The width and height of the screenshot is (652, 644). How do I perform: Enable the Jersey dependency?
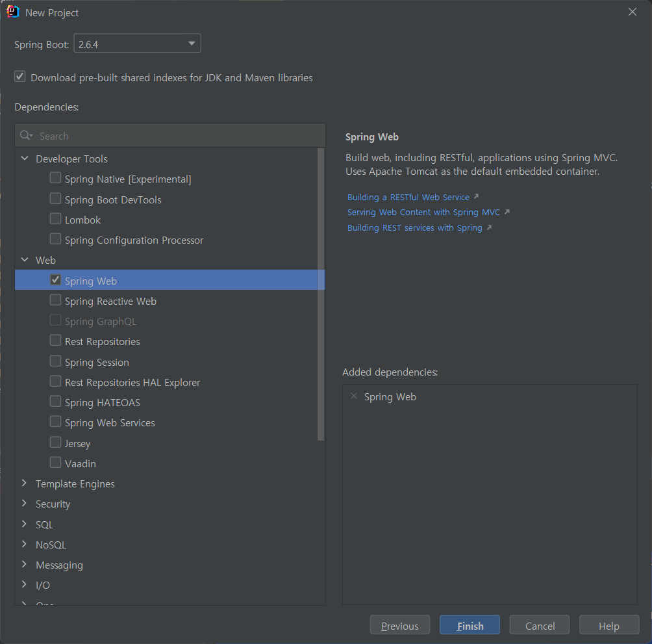55,442
